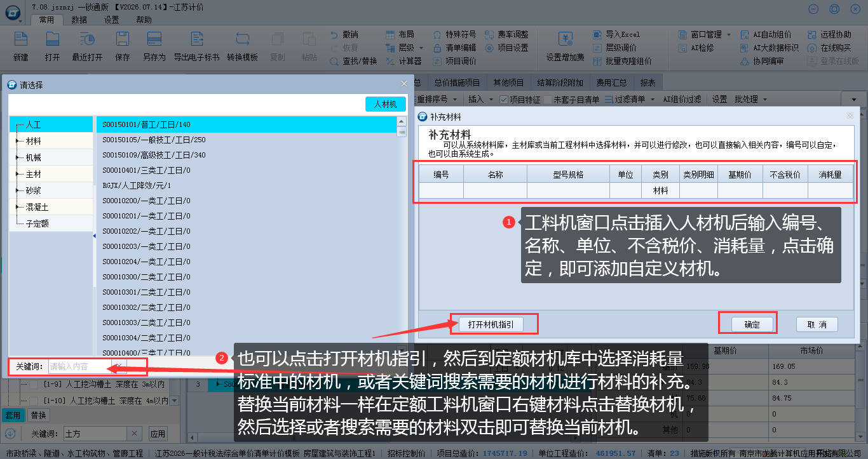The width and height of the screenshot is (868, 459).
Task: Open the 布局 layout dropdown
Action: click(x=400, y=34)
